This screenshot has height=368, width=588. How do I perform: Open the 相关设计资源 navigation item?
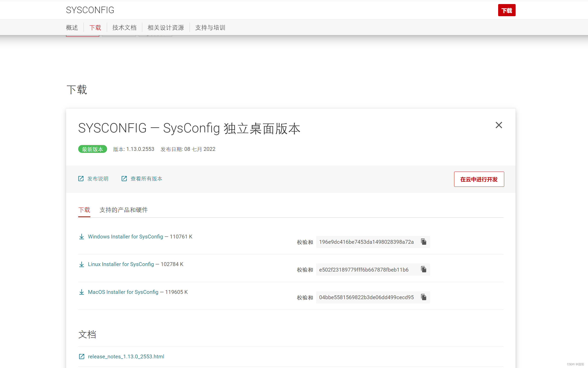tap(166, 27)
